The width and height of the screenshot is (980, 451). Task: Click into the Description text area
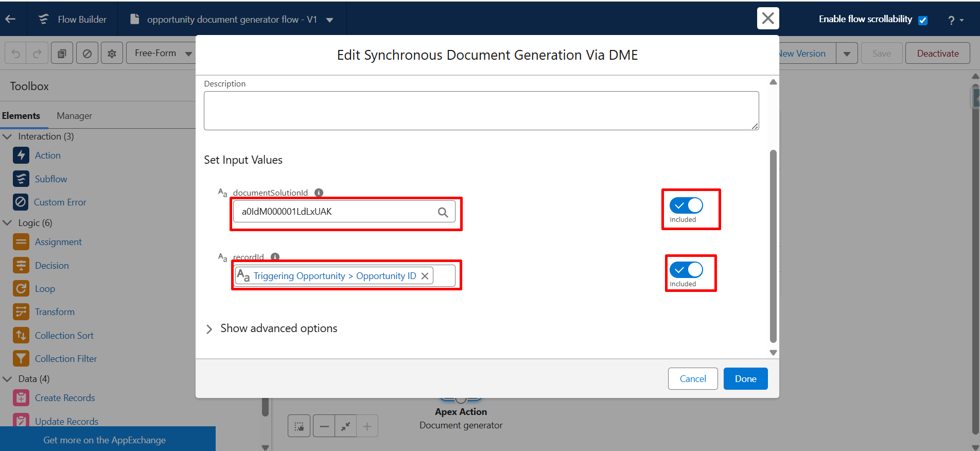tap(481, 111)
